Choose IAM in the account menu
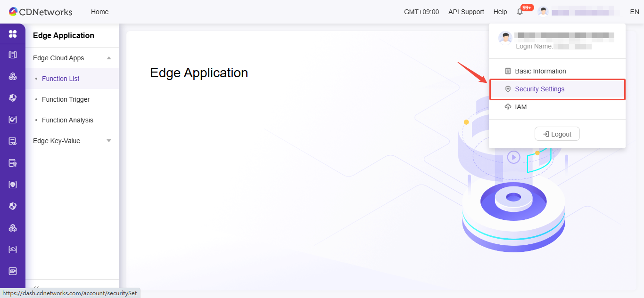This screenshot has width=644, height=298. coord(520,107)
